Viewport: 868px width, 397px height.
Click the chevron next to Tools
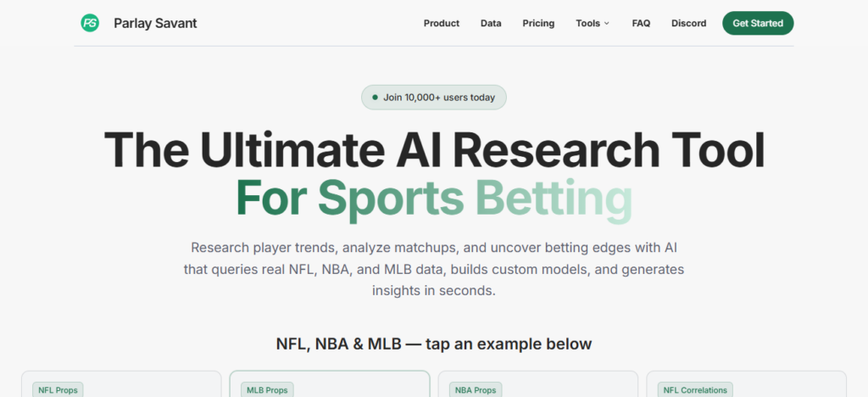click(x=606, y=24)
